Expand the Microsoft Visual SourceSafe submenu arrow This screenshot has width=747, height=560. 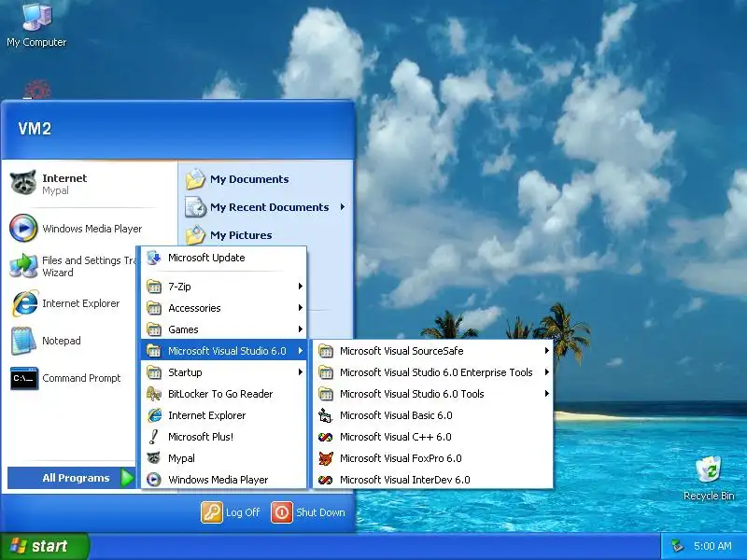pyautogui.click(x=546, y=351)
